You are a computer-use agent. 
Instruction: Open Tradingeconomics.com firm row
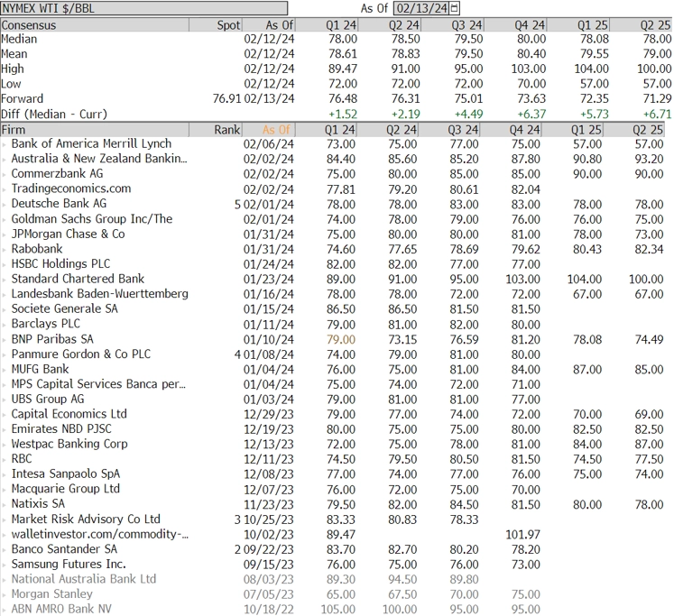[x=332, y=189]
